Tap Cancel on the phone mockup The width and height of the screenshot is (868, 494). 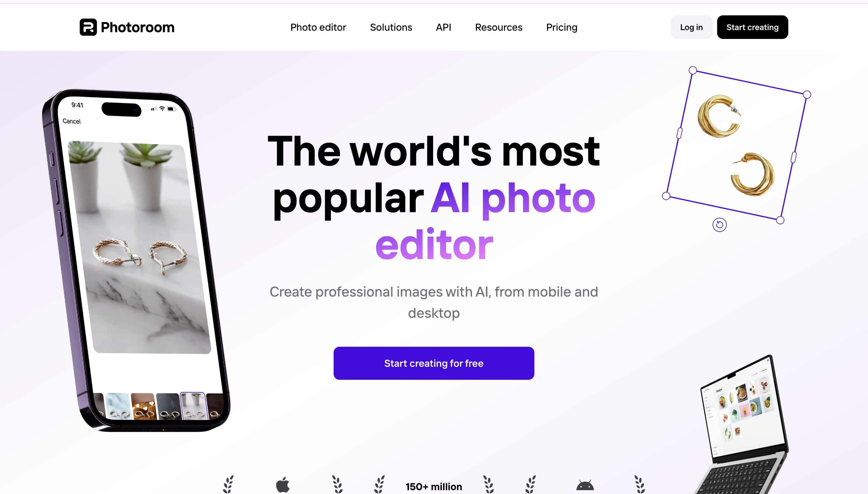pyautogui.click(x=72, y=121)
